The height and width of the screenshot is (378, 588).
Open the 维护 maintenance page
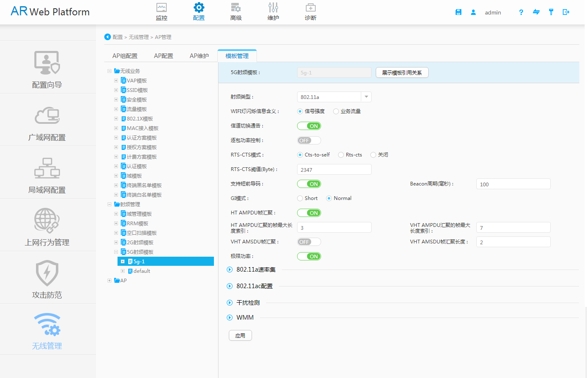(273, 11)
